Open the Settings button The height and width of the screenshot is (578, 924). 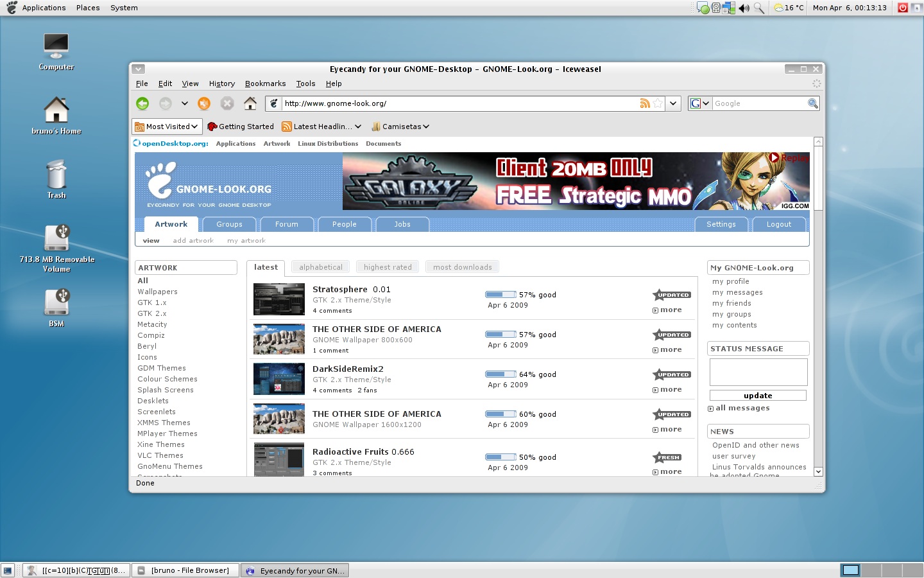[721, 224]
